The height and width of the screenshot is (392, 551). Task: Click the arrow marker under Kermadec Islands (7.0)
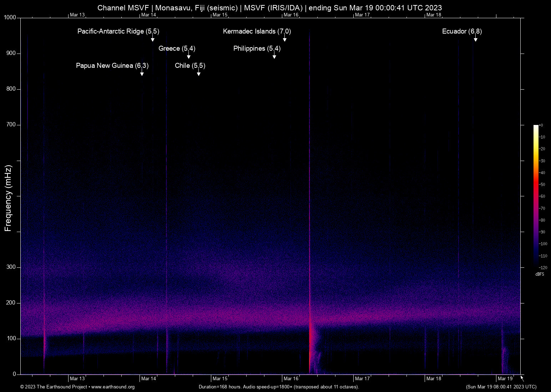pos(284,39)
